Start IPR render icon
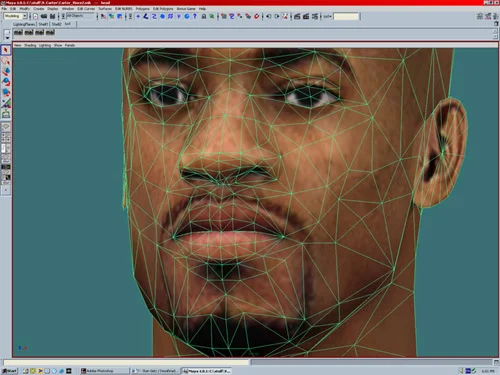500x375 pixels. (x=306, y=16)
